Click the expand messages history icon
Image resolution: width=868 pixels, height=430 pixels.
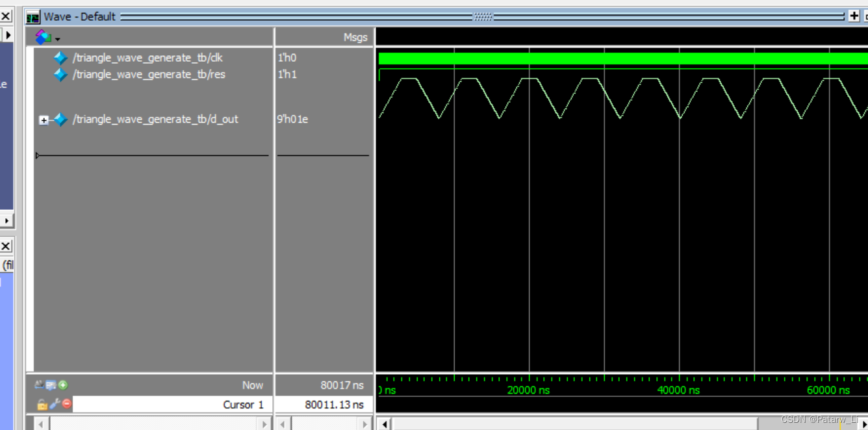51,385
